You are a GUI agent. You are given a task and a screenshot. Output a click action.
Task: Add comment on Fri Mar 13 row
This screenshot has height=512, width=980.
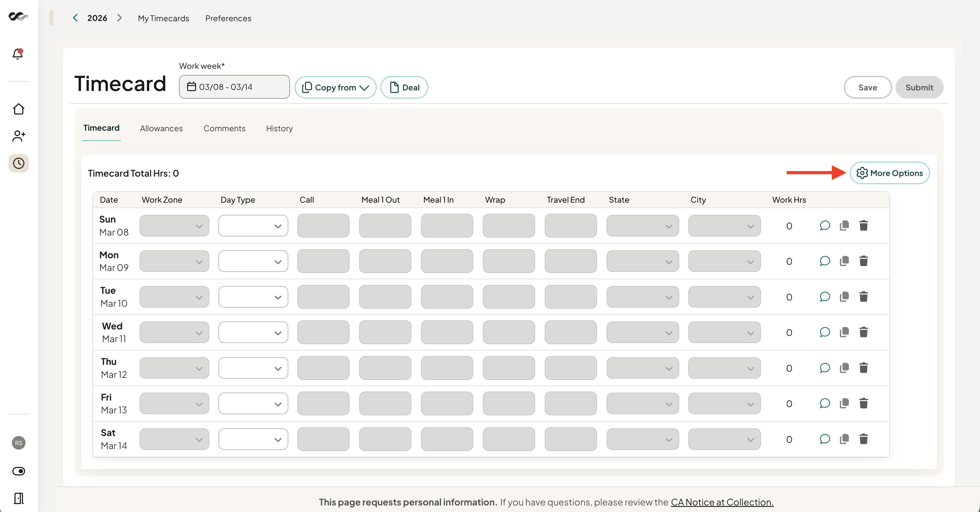pyautogui.click(x=825, y=403)
